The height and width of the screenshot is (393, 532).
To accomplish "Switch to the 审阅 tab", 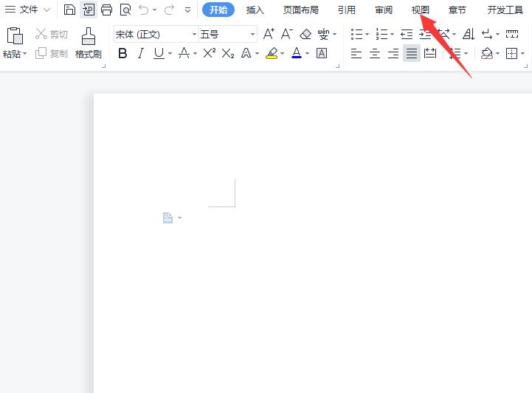I will 384,10.
